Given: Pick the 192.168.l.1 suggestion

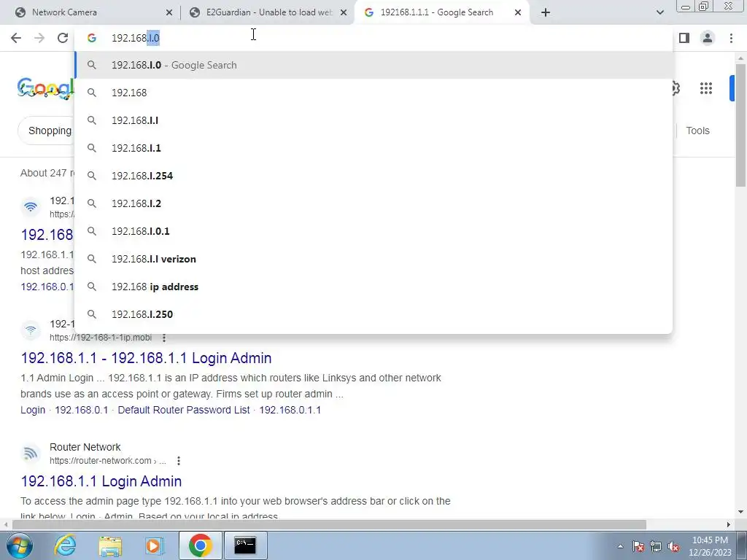Looking at the screenshot, I should click(373, 148).
